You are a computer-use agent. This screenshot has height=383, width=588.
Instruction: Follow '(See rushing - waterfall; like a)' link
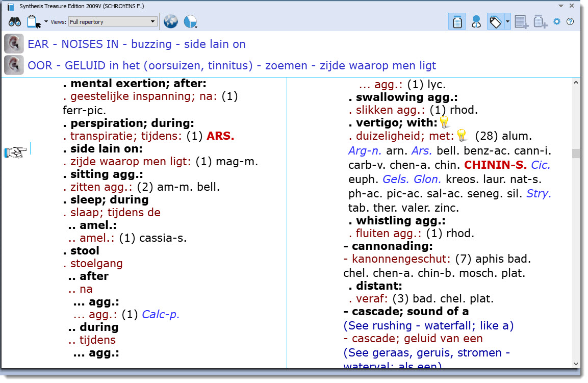pos(428,325)
